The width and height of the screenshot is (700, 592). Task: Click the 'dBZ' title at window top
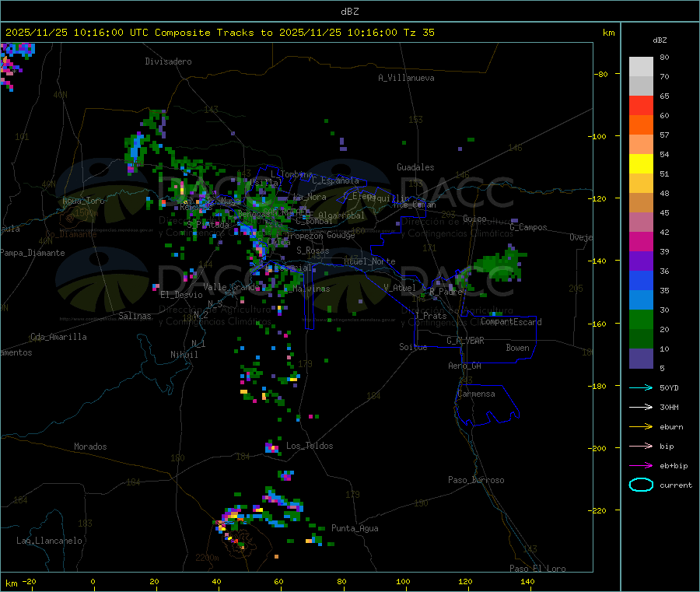tap(349, 12)
